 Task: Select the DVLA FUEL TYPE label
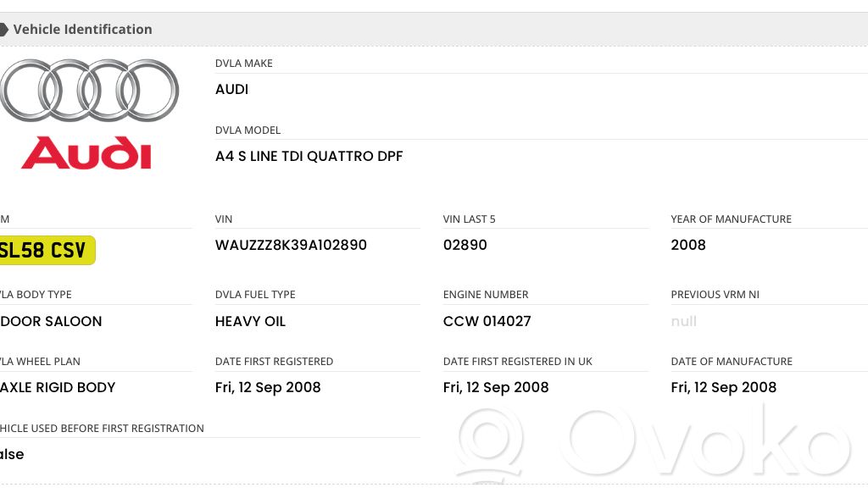coord(255,295)
